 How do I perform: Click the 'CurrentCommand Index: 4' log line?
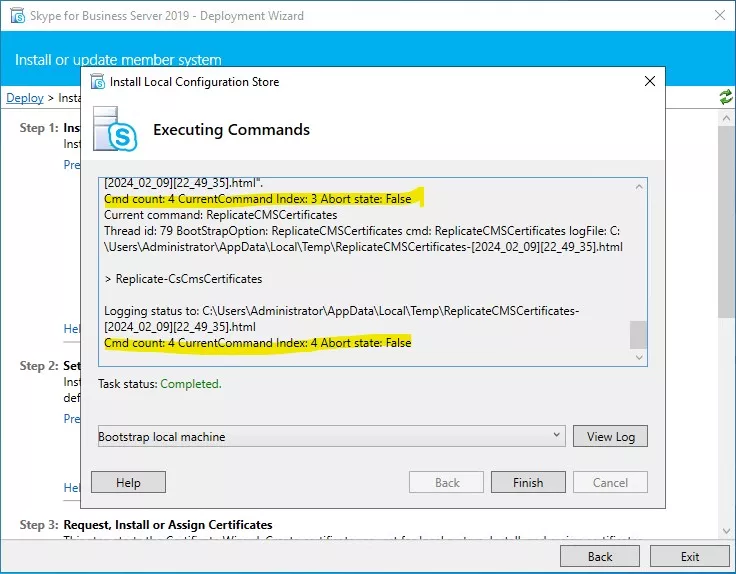point(258,343)
